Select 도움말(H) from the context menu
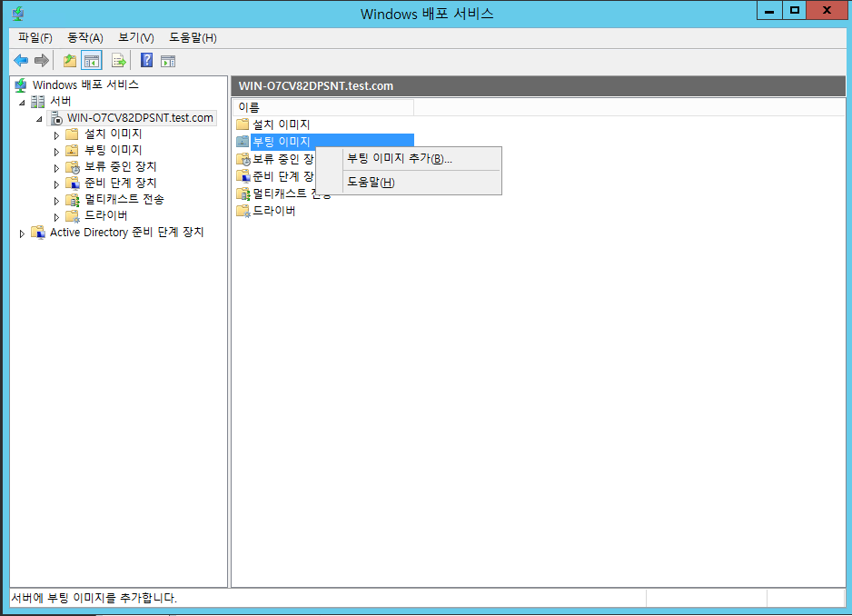Image resolution: width=852 pixels, height=616 pixels. click(371, 183)
